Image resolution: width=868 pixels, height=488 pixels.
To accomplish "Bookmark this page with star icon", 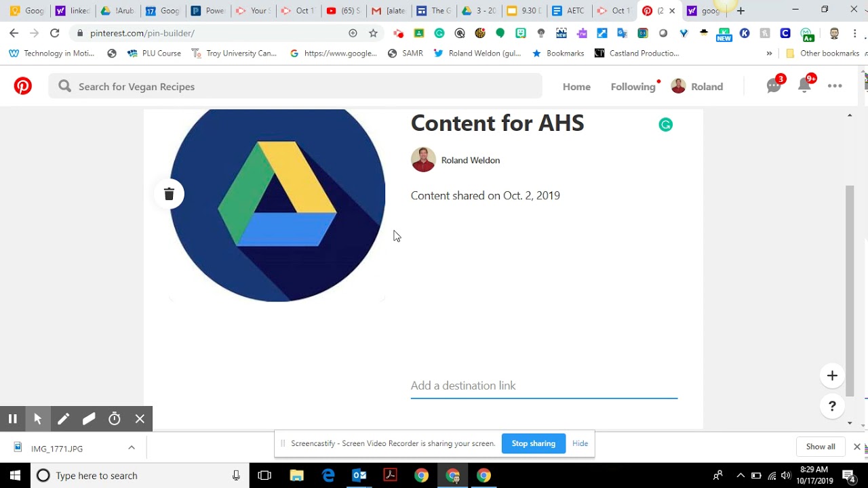I will coord(372,33).
